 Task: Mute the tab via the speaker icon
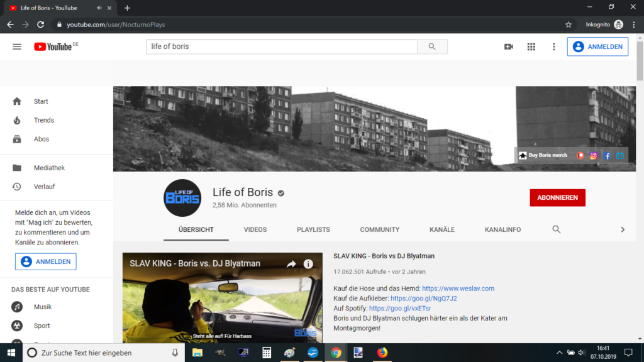click(x=99, y=8)
